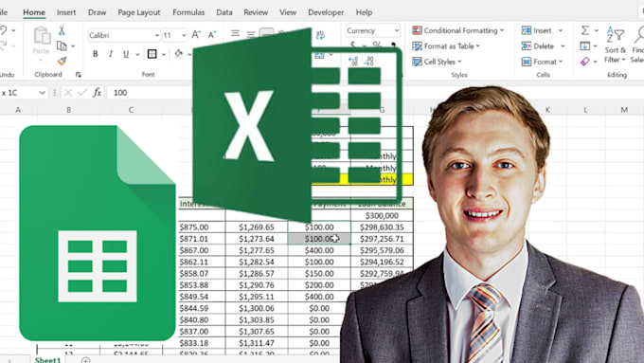The width and height of the screenshot is (644, 363).
Task: Select the Format Painter brush icon
Action: tap(62, 61)
